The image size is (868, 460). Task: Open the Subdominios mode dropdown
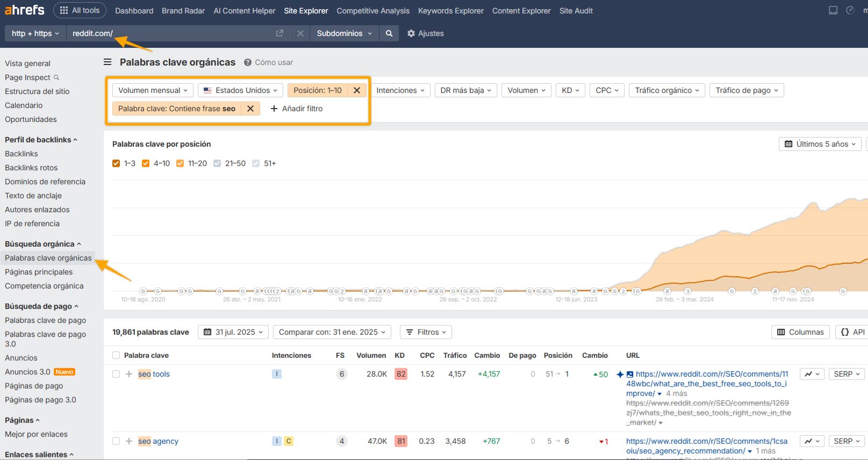tap(344, 33)
